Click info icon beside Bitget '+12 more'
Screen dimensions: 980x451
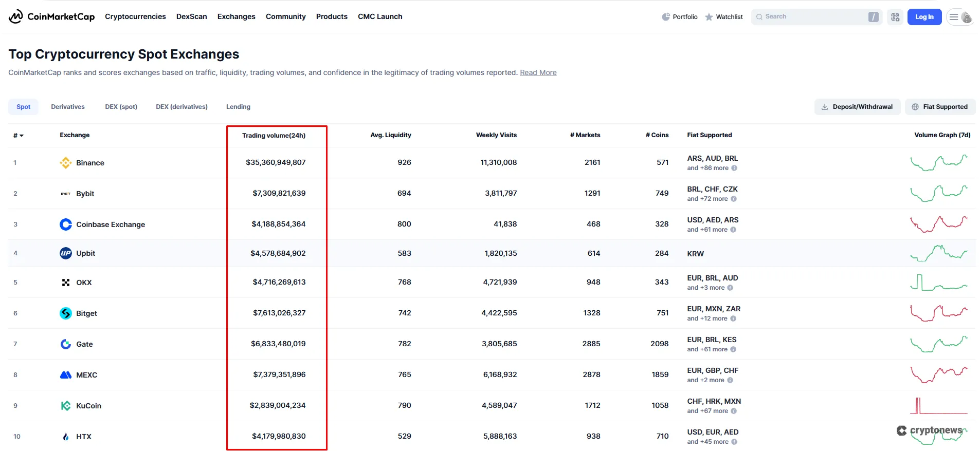point(733,318)
